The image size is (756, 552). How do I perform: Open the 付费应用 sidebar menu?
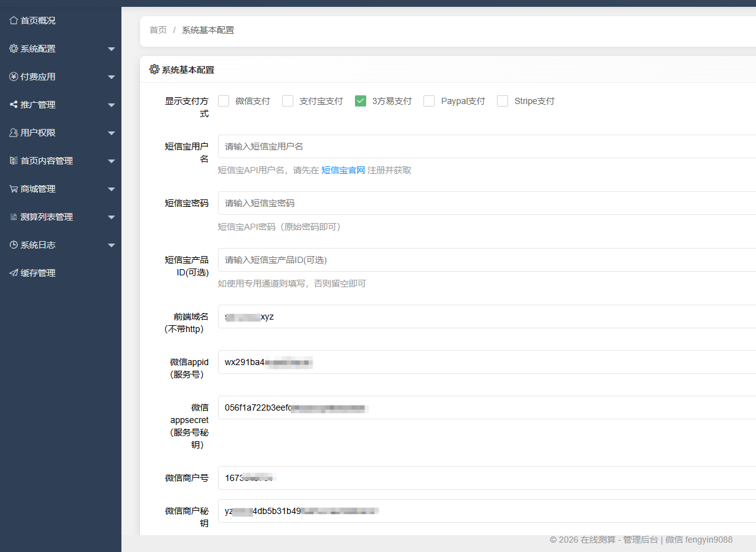coord(60,77)
